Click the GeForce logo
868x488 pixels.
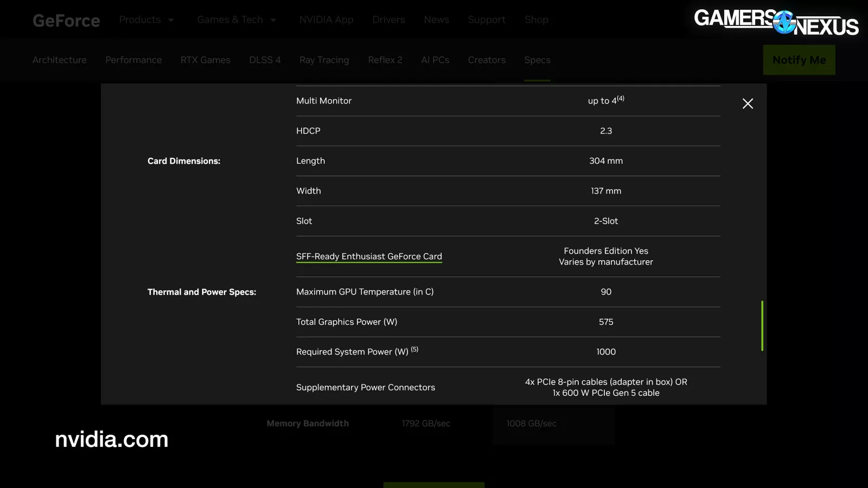click(x=66, y=21)
